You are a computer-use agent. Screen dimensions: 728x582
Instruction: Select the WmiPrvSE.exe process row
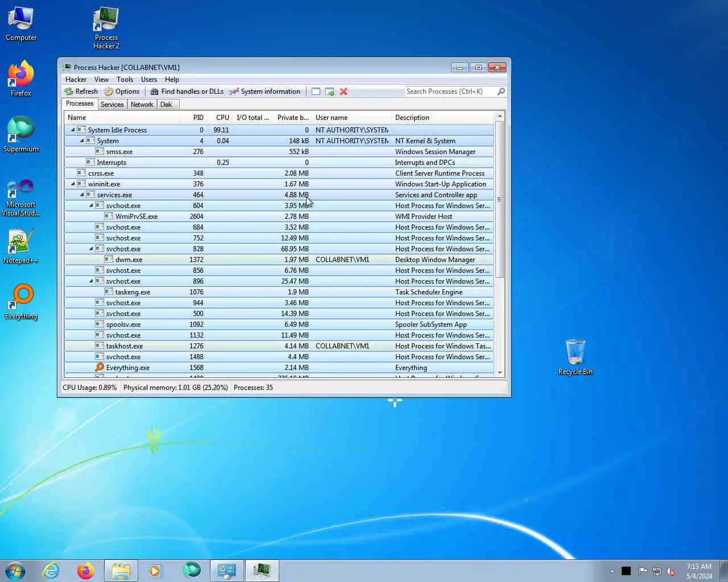click(279, 217)
